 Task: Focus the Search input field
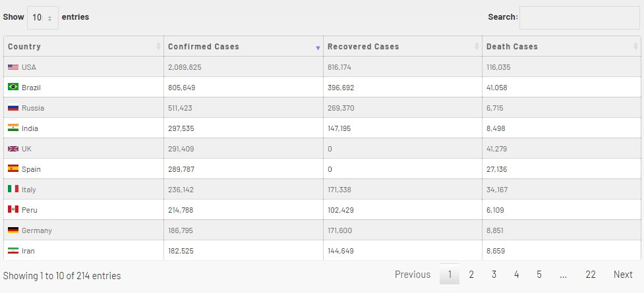point(579,17)
